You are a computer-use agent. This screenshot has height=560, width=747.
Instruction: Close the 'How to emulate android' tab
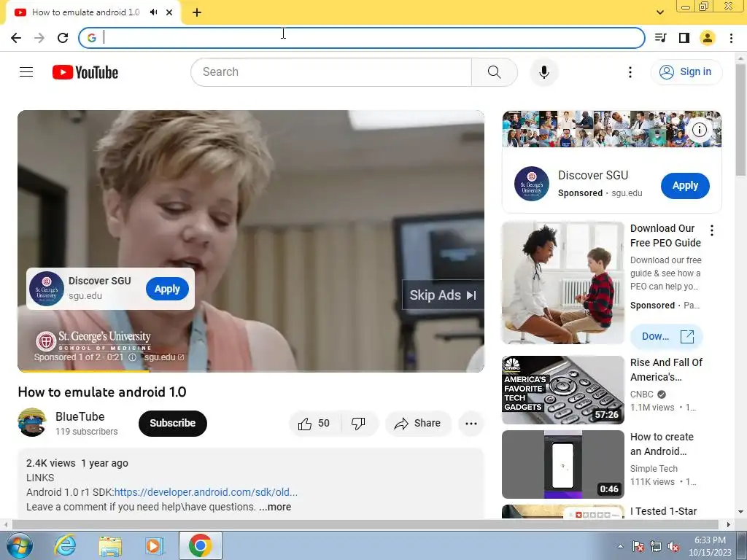(x=169, y=12)
